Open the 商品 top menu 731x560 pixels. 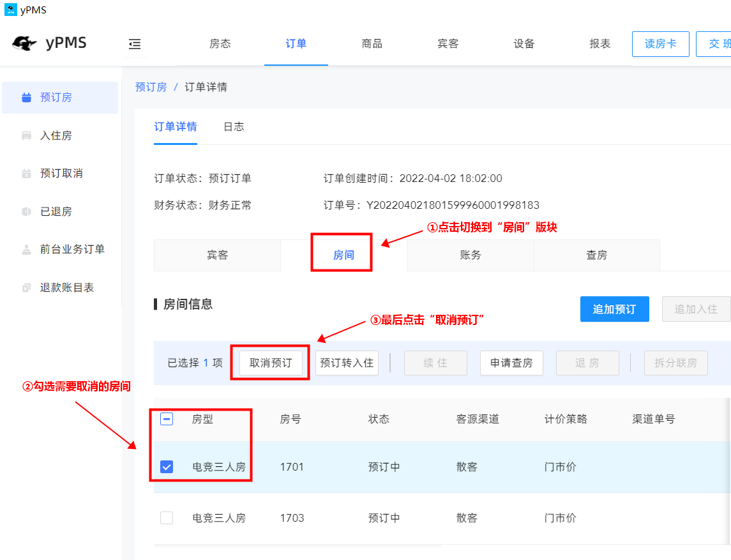(x=372, y=44)
